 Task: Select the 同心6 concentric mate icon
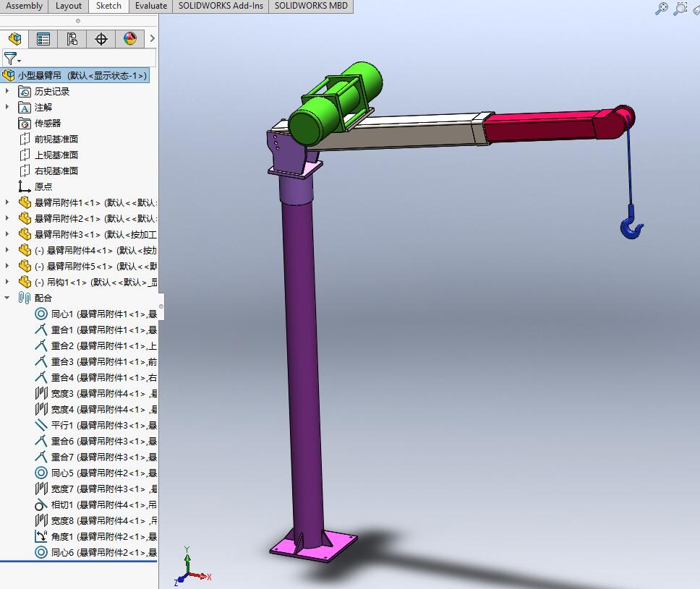point(41,552)
